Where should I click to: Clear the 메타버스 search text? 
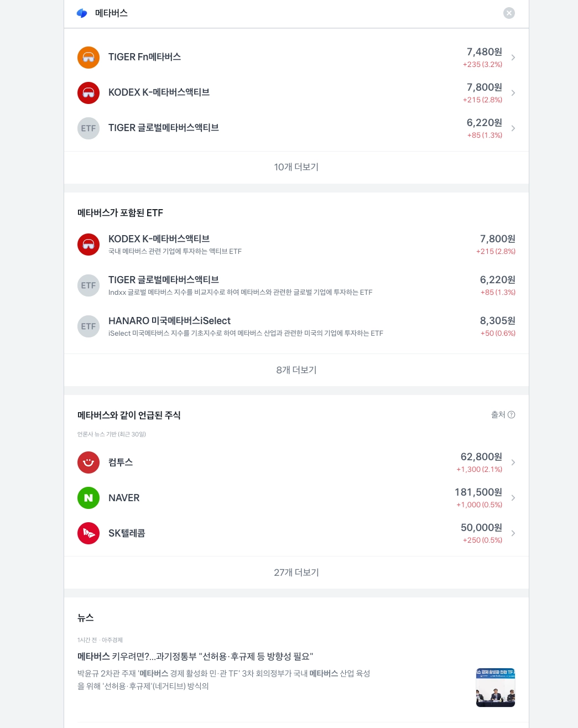509,13
